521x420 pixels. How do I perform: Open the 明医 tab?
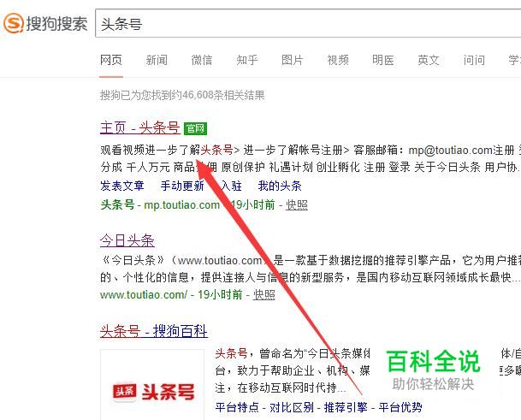pyautogui.click(x=383, y=60)
